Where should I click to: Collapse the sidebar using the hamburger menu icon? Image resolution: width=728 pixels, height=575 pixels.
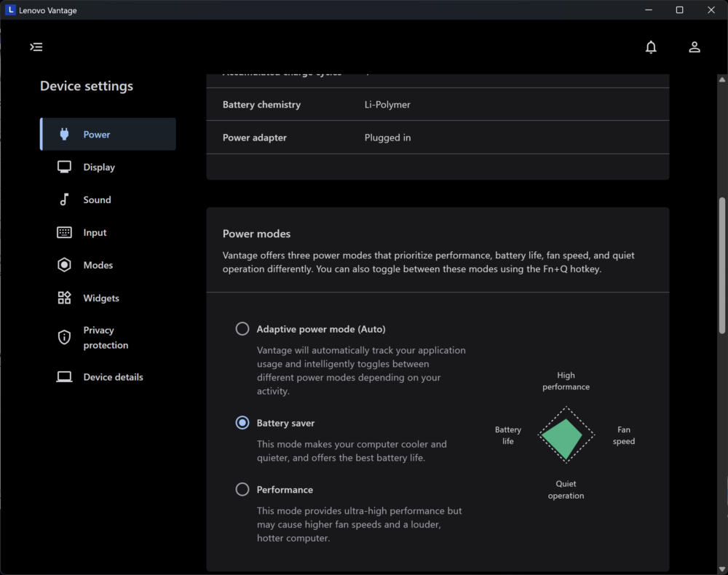tap(36, 47)
